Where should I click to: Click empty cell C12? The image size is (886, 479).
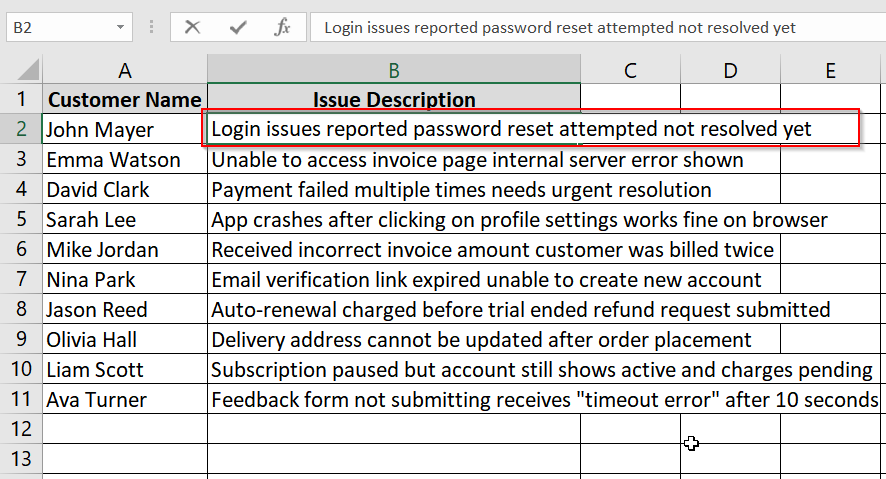(631, 428)
